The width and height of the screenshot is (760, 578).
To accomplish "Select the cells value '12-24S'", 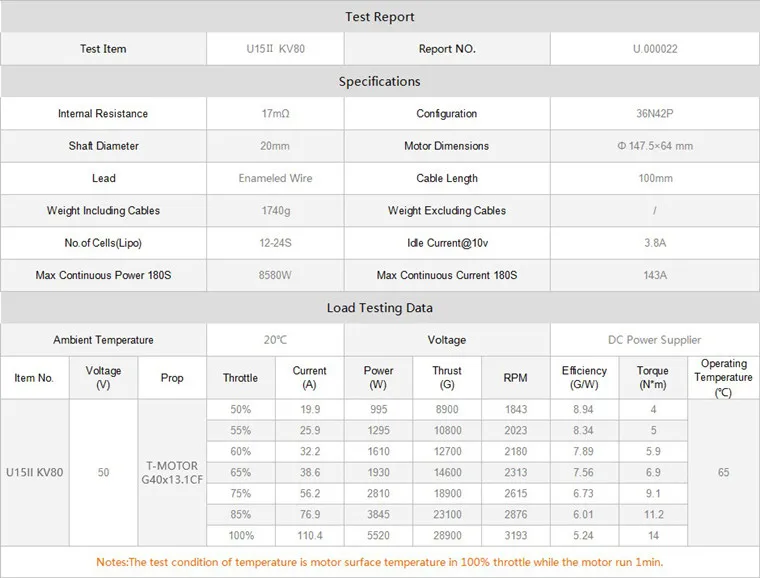I will (x=275, y=243).
